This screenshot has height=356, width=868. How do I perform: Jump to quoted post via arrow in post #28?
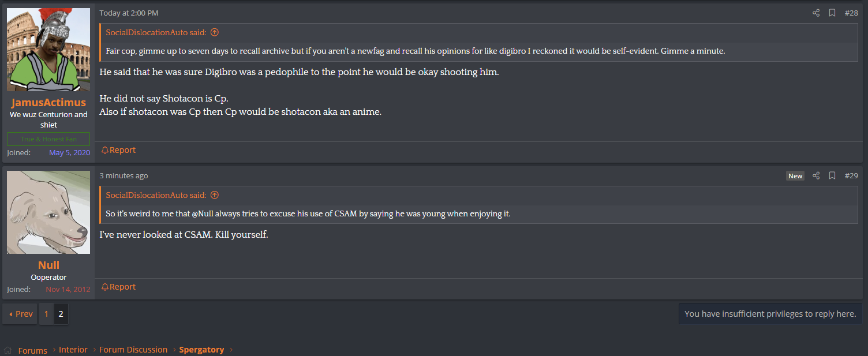click(215, 33)
